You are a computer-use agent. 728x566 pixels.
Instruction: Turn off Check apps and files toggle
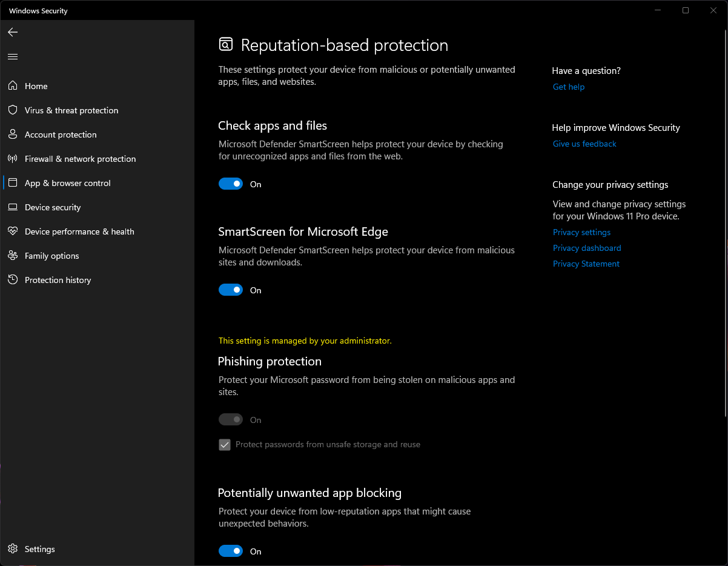231,184
